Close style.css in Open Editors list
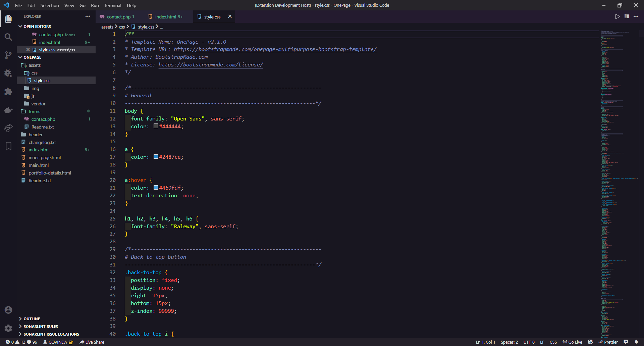Viewport: 644px width, 346px height. click(28, 50)
